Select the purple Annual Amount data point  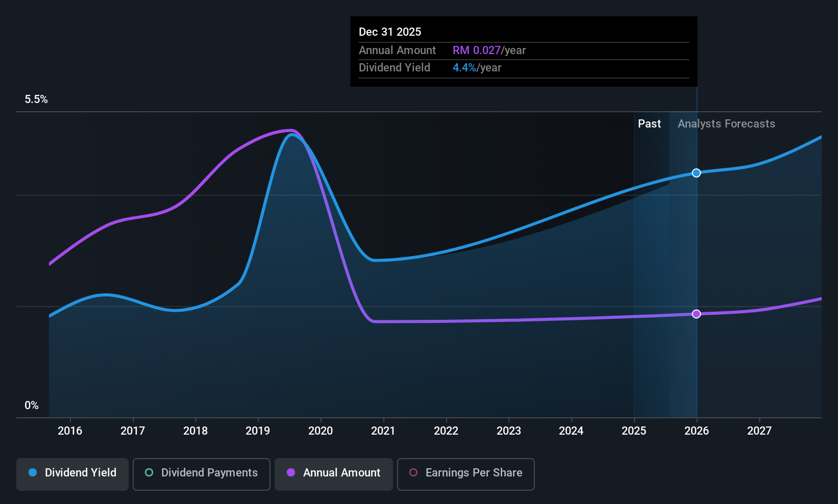(x=697, y=314)
